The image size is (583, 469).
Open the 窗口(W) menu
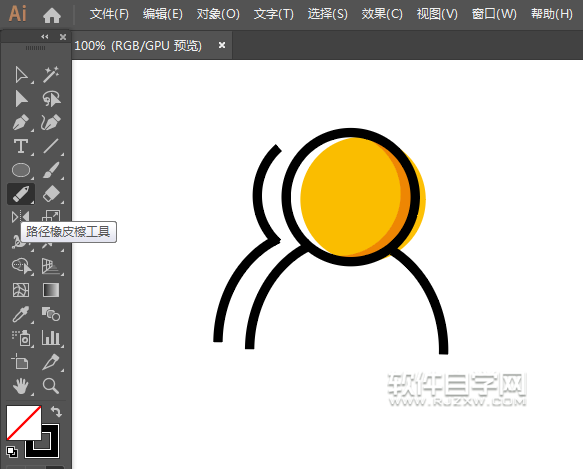[x=494, y=14]
